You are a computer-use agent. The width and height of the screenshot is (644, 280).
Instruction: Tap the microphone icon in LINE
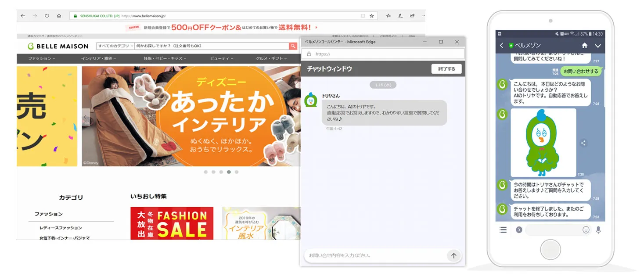click(598, 230)
